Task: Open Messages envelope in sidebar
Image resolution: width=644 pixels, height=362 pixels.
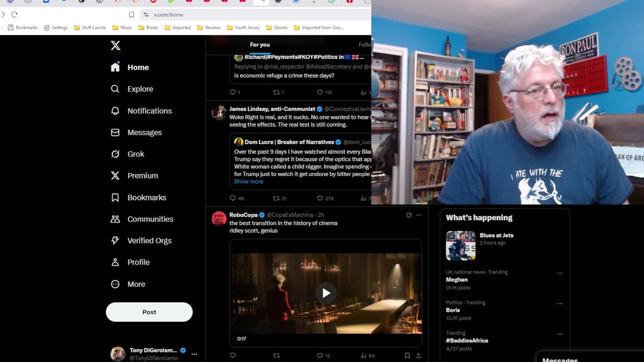Action: point(115,132)
